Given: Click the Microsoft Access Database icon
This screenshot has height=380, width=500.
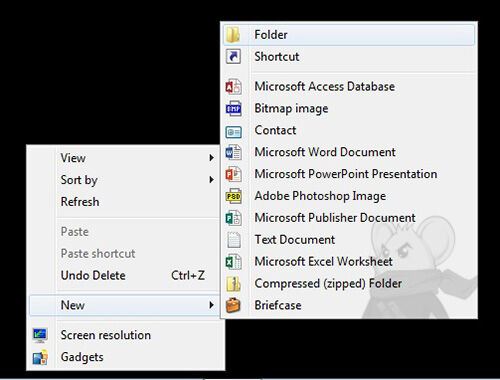Looking at the screenshot, I should click(x=233, y=87).
